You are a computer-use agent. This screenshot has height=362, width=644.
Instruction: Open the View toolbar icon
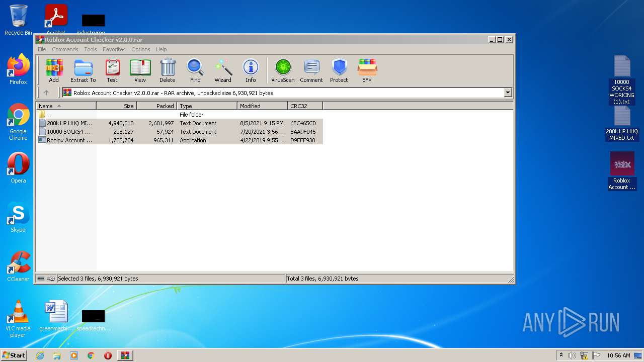140,70
